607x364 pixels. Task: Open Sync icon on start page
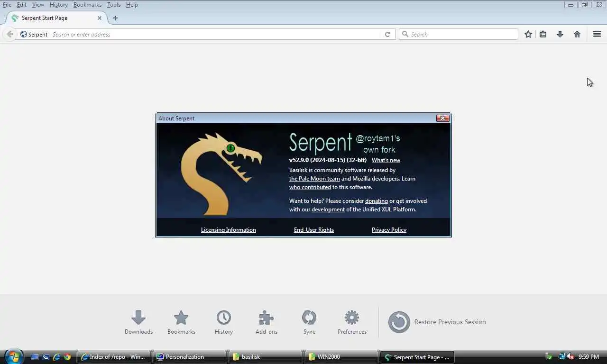[309, 322]
